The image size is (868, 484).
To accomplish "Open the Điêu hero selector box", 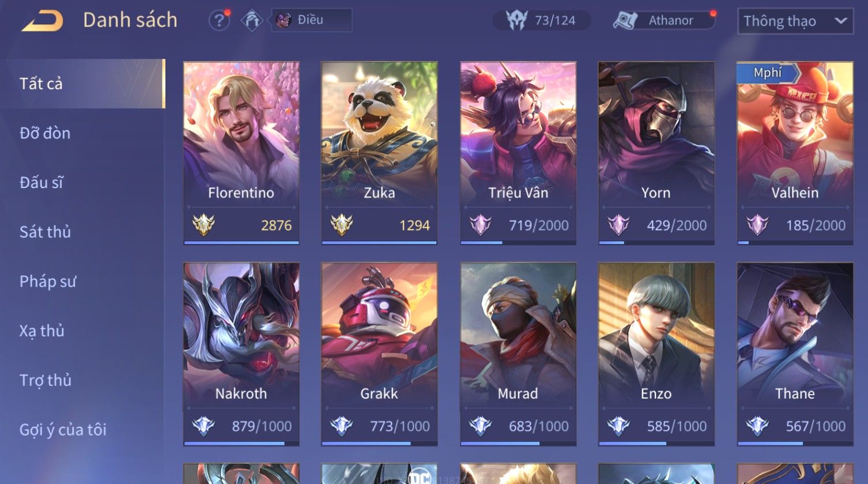I will pos(311,20).
